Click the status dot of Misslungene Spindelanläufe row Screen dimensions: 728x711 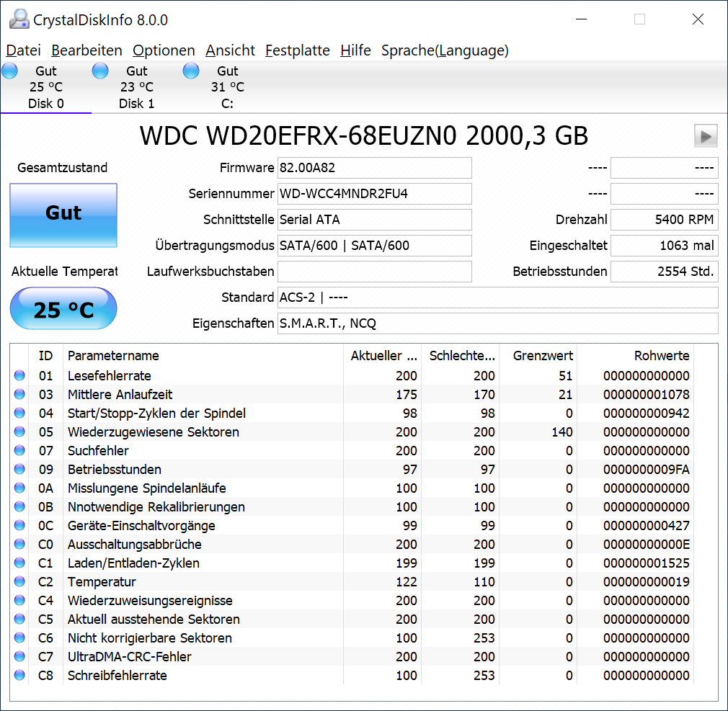tap(19, 488)
